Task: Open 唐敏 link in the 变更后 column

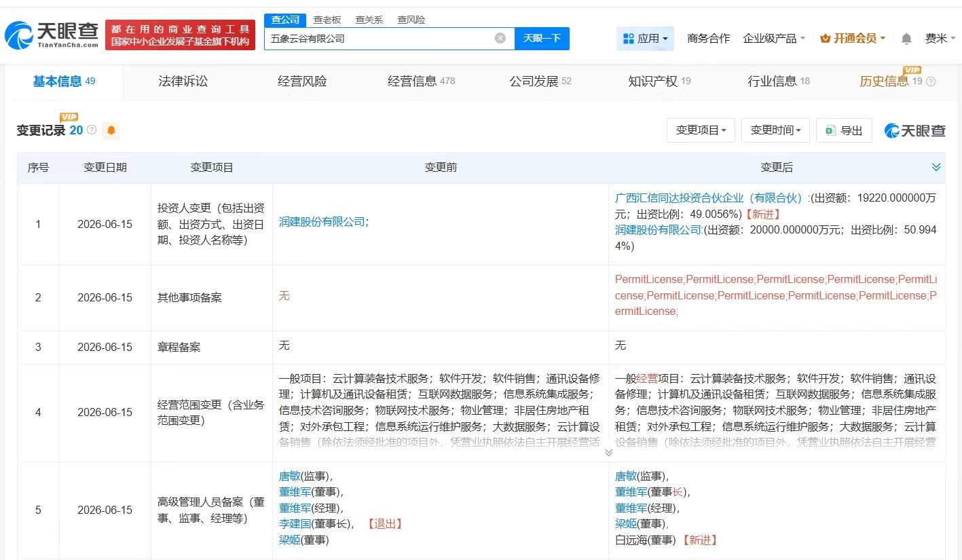Action: pyautogui.click(x=626, y=476)
